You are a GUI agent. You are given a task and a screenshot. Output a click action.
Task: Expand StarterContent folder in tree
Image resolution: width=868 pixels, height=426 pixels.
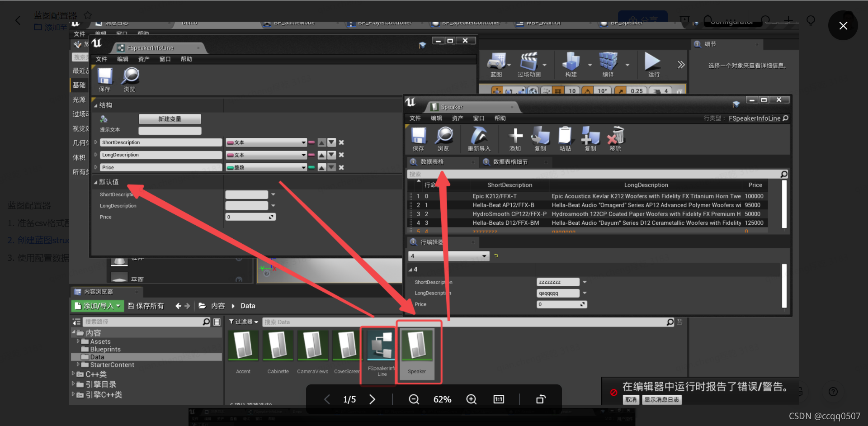tap(78, 364)
